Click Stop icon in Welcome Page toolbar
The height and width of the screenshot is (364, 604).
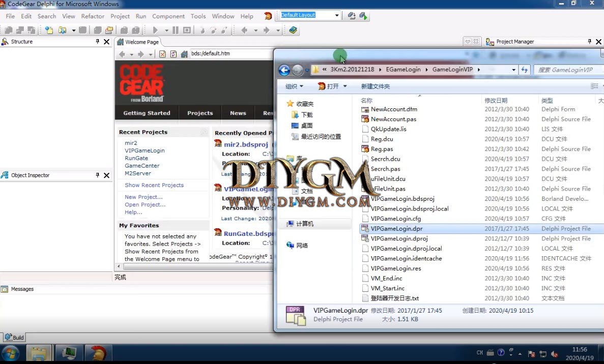point(162,54)
